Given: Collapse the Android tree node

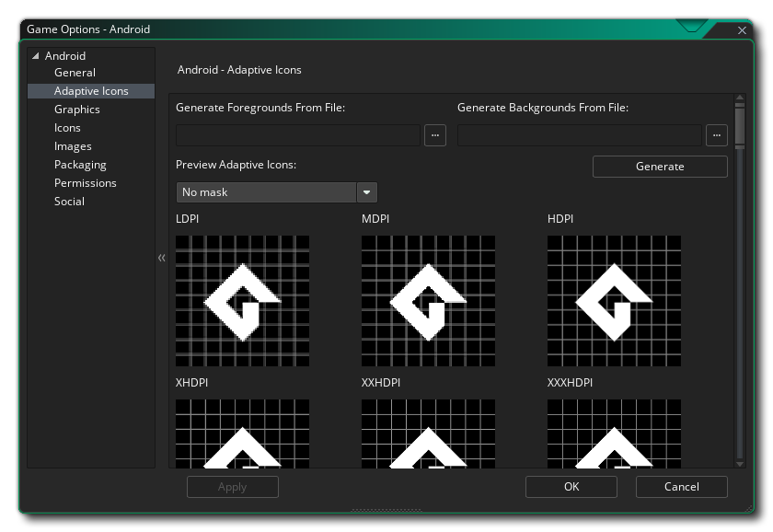Looking at the screenshot, I should 36,56.
